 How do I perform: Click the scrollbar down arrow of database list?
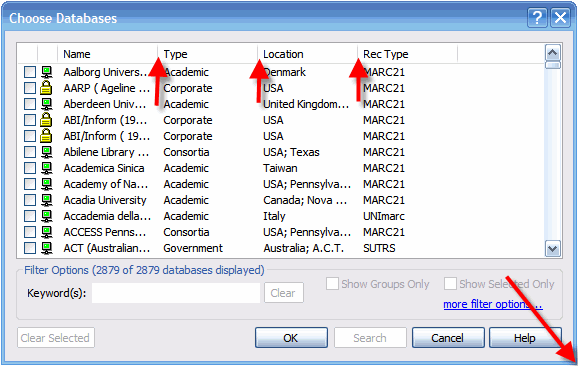pyautogui.click(x=553, y=248)
